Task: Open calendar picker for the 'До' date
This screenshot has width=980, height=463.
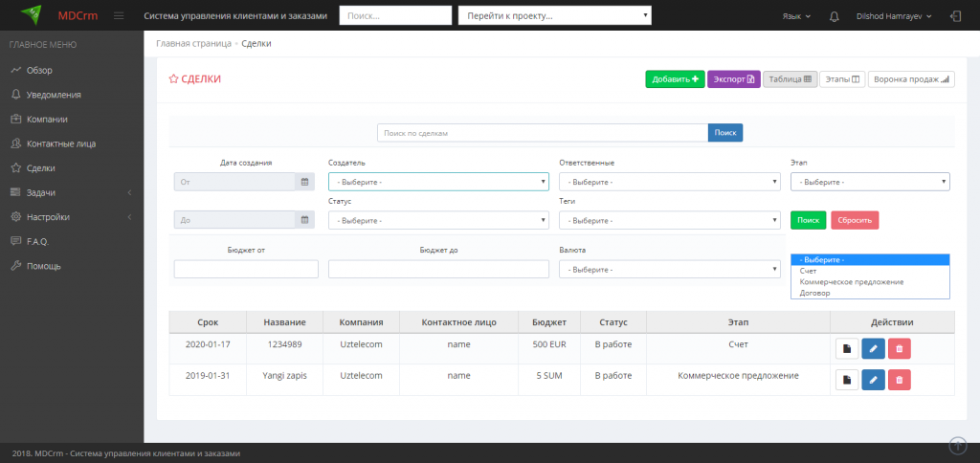Action: (304, 220)
